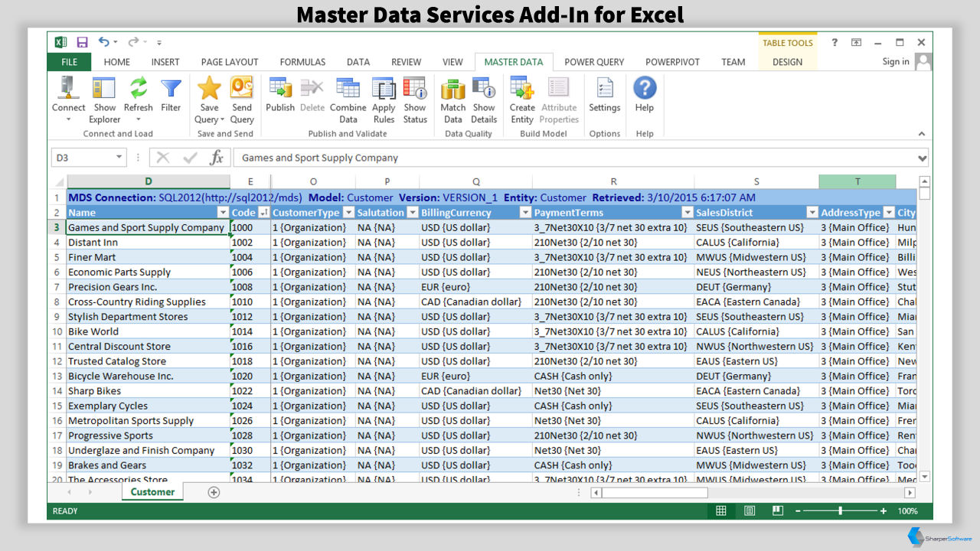Click the Undo arrow icon
Screen dimensions: 980x551
point(103,42)
